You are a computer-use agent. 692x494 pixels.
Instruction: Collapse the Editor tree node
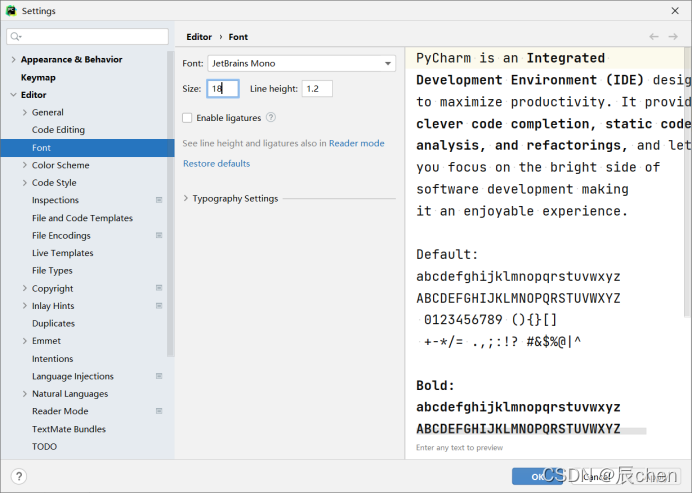tap(13, 95)
